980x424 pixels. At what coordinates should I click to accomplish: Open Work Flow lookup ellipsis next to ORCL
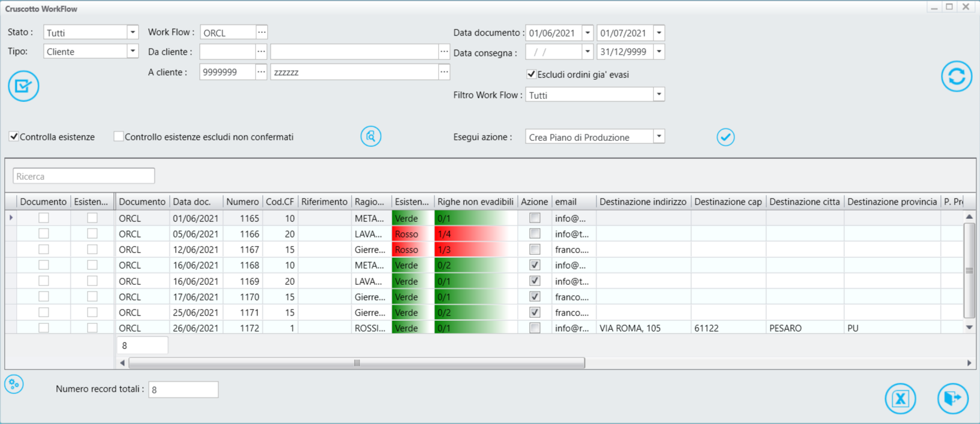click(x=262, y=32)
